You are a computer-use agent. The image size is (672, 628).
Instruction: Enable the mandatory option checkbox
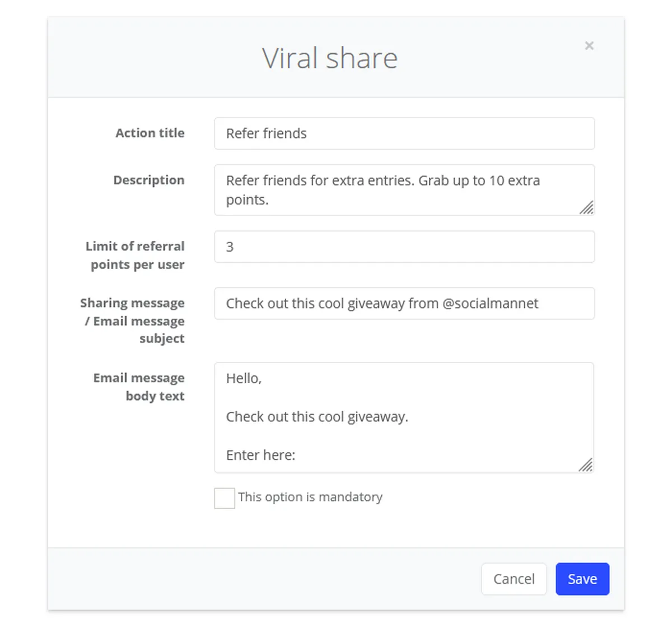pyautogui.click(x=225, y=498)
